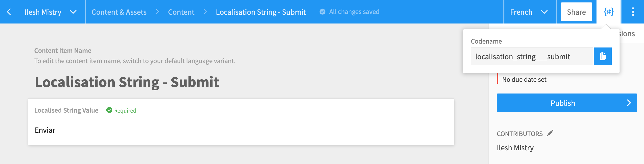Click the Localisation String - Submit breadcrumb

point(260,12)
